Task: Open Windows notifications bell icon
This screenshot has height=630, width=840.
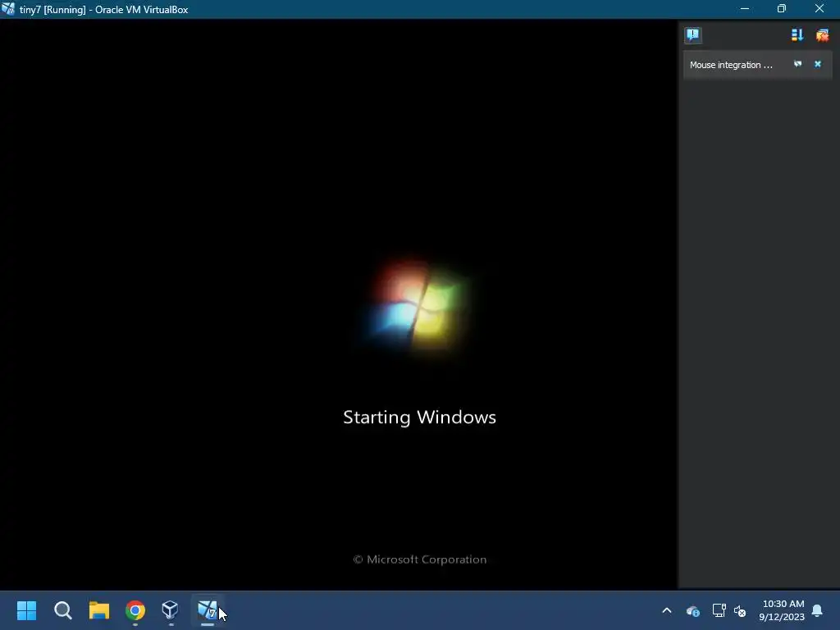Action: (817, 610)
